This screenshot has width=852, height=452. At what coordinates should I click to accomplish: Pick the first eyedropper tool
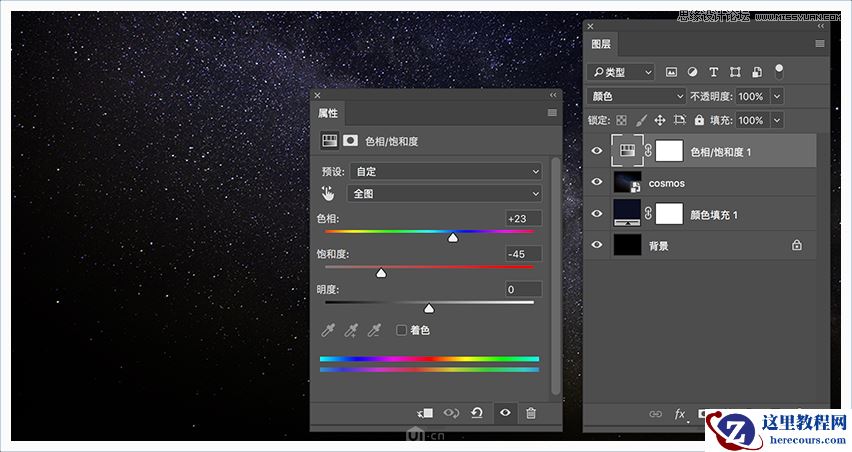tap(328, 330)
